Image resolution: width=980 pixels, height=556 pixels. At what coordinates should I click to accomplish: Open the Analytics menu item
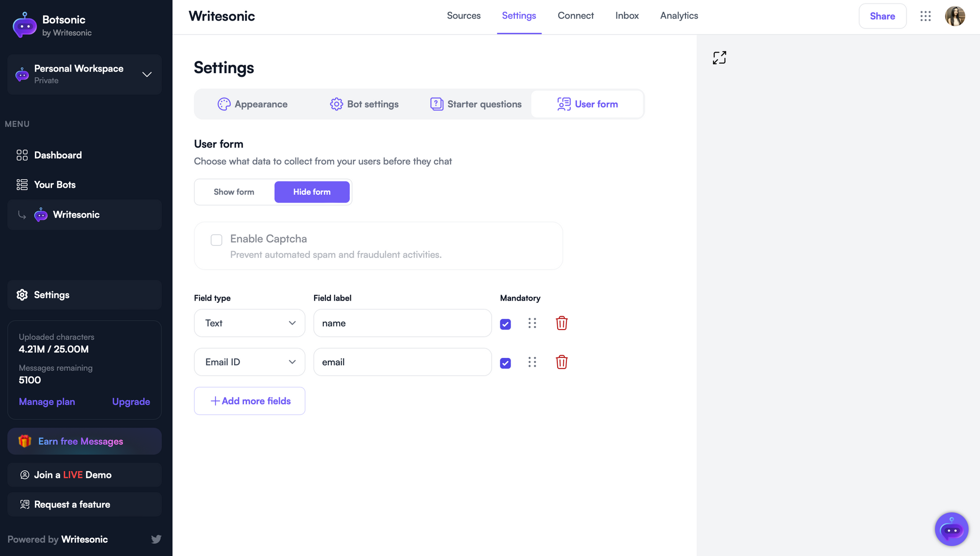679,16
